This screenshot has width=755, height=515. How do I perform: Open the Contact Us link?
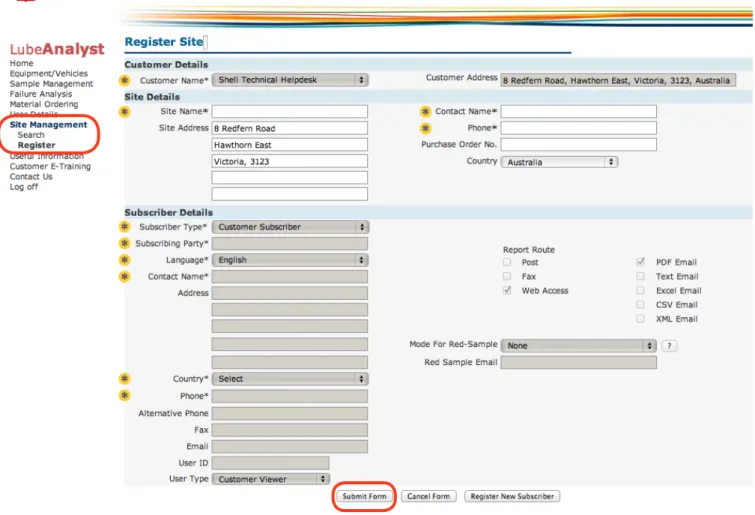pyautogui.click(x=31, y=177)
